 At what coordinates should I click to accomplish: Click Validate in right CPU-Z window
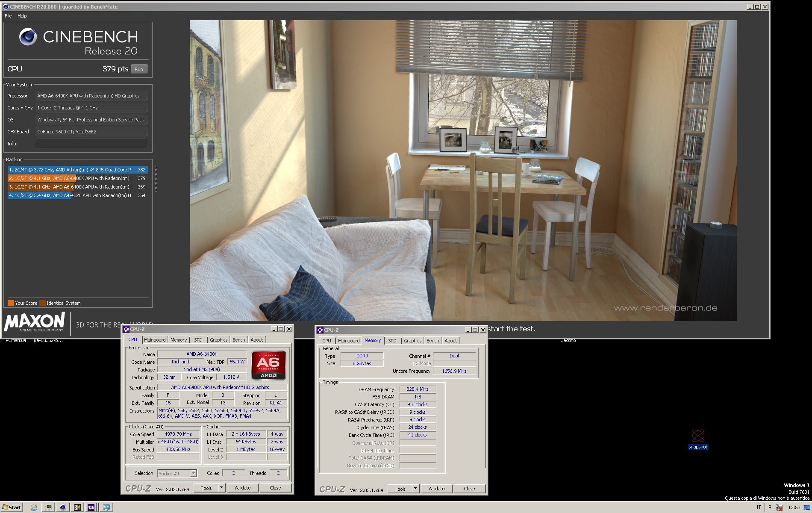pyautogui.click(x=436, y=489)
